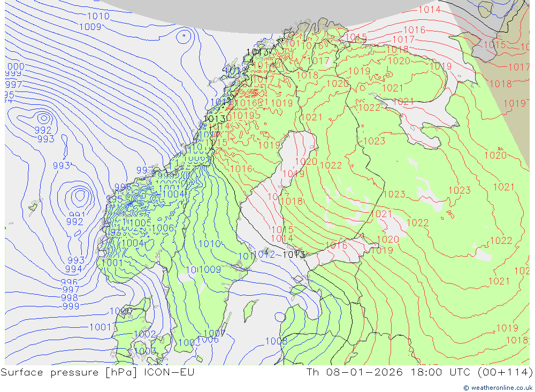Image resolution: width=535 pixels, height=392 pixels.
Task: Click the blue 998 isobar label
Action: pyautogui.click(x=70, y=297)
